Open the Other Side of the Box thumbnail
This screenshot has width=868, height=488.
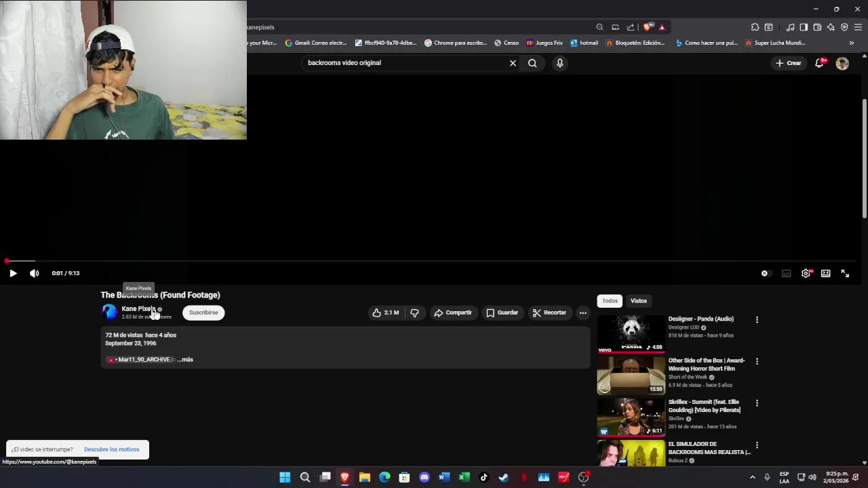631,375
